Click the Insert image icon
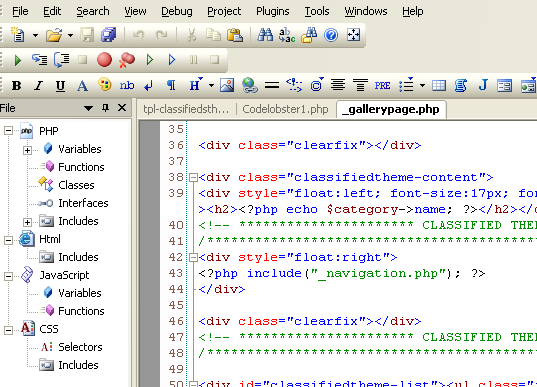537x387 pixels. (x=227, y=85)
